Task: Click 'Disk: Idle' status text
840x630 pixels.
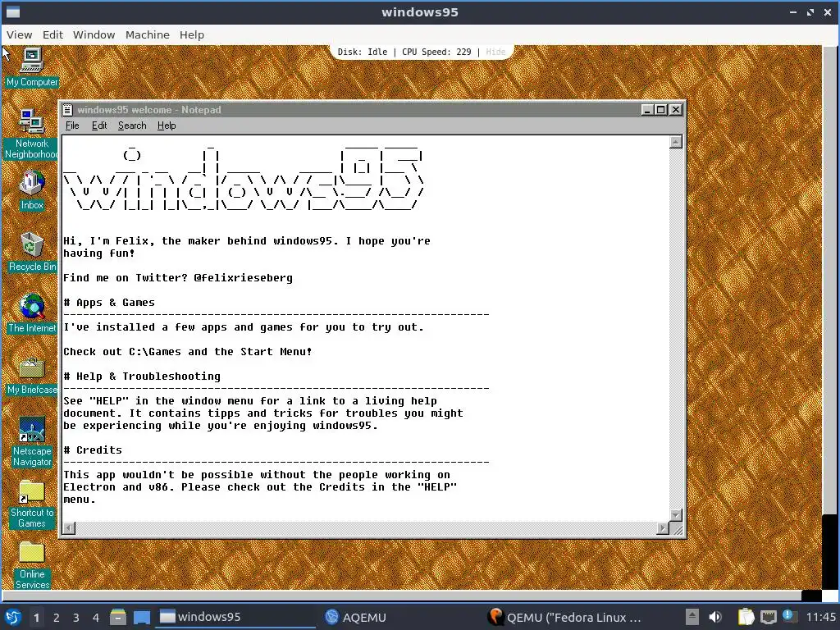Action: click(362, 52)
